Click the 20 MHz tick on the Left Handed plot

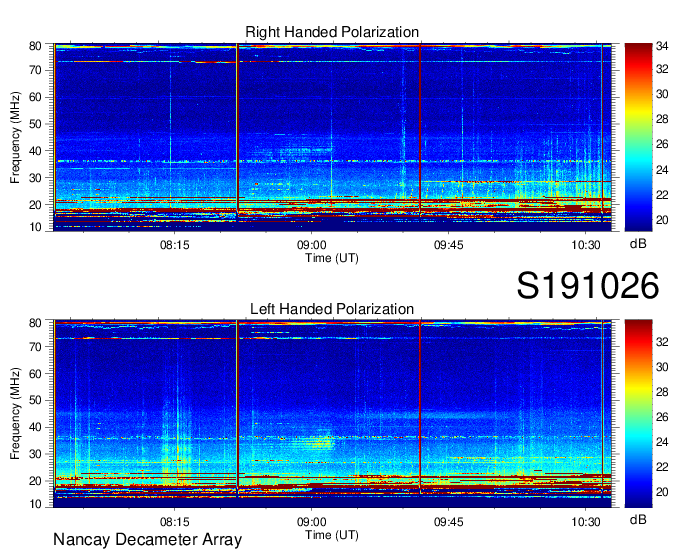click(35, 481)
